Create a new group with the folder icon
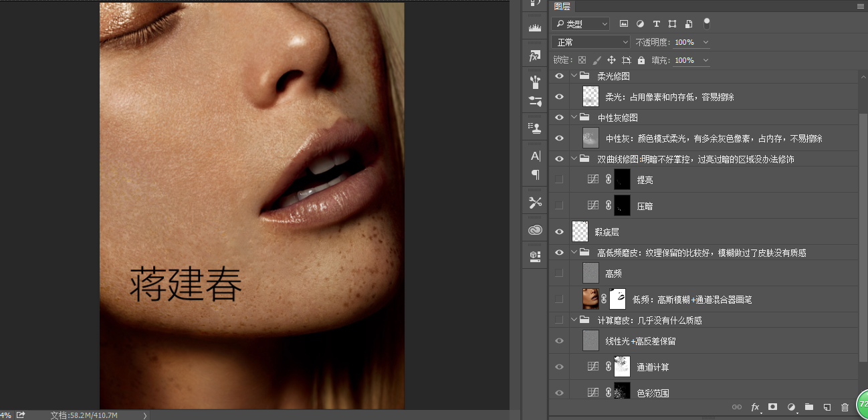 pos(808,407)
